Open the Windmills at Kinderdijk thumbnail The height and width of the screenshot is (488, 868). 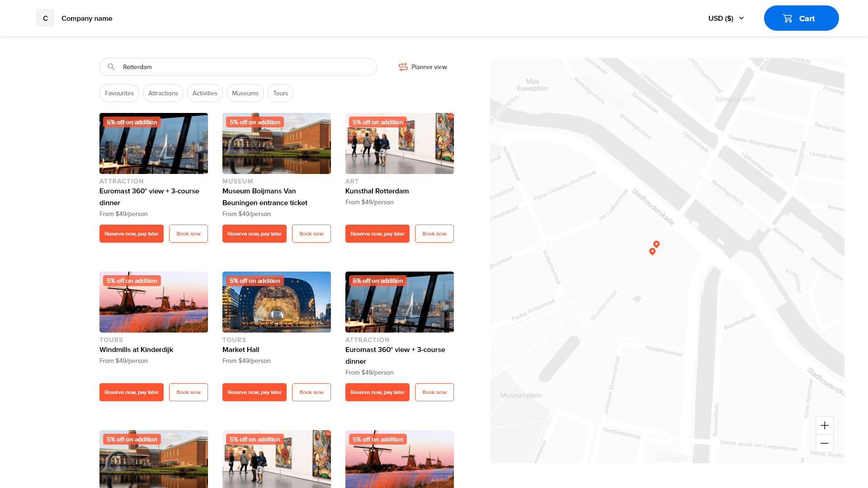(x=154, y=302)
